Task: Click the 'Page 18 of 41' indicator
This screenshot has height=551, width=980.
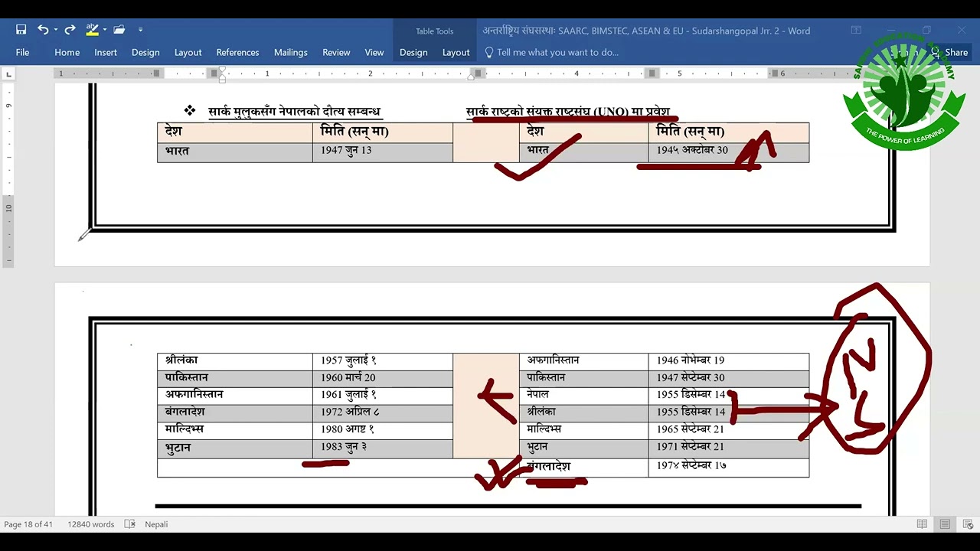Action: pyautogui.click(x=28, y=524)
